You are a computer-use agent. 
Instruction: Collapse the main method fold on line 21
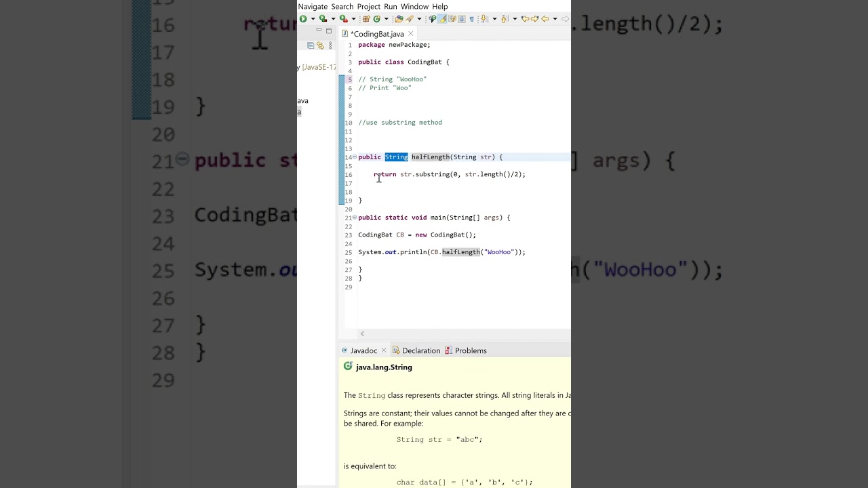click(354, 218)
